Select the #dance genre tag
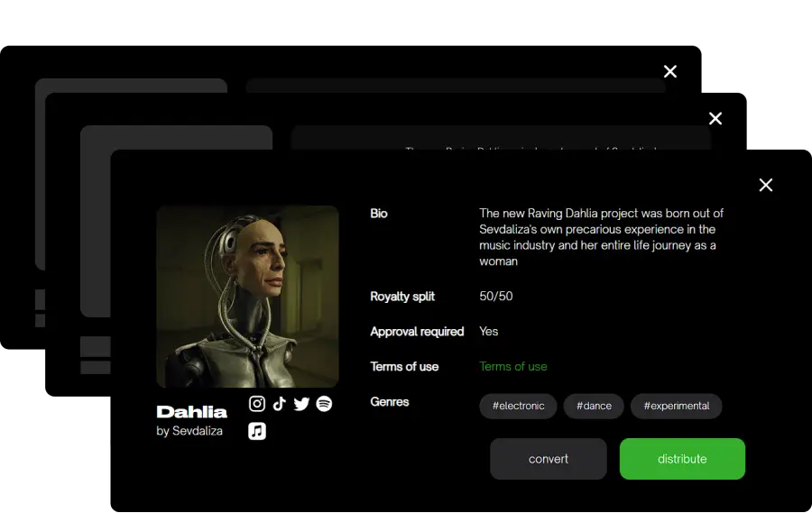Viewport: 812px width, 513px height. tap(594, 406)
